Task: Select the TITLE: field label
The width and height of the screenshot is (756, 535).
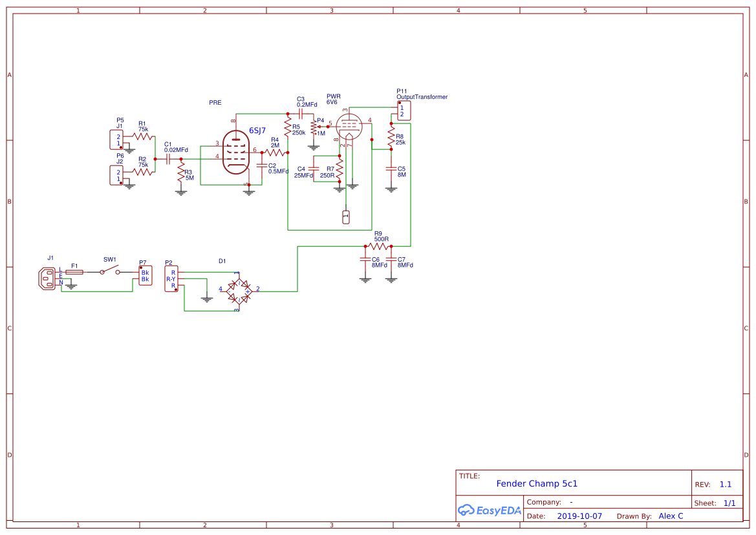Action: coord(469,476)
